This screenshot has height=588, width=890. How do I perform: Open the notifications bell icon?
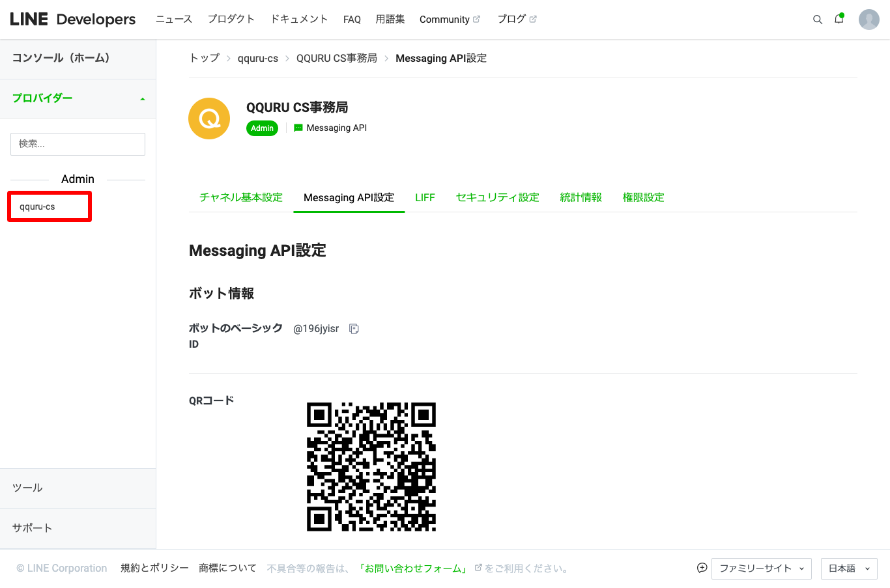pyautogui.click(x=839, y=20)
